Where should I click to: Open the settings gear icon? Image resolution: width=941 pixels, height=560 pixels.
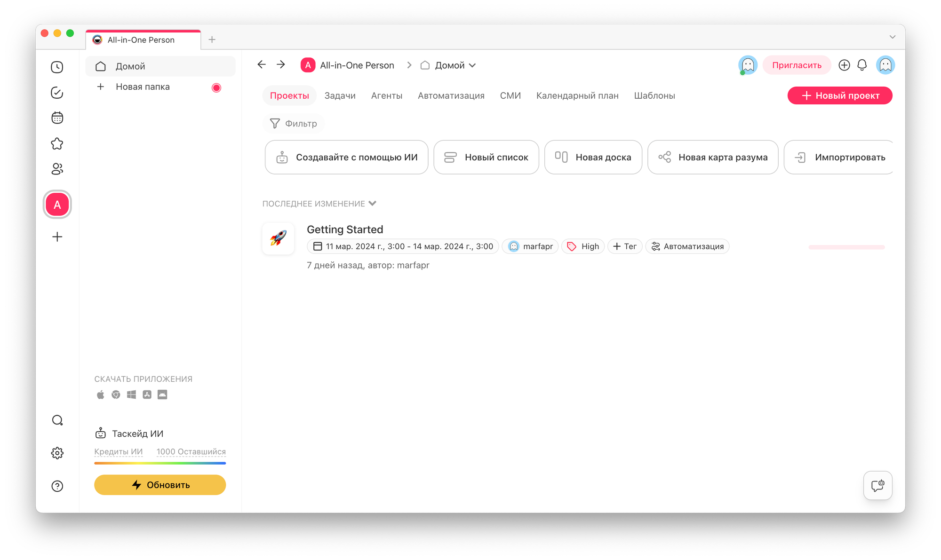[57, 453]
